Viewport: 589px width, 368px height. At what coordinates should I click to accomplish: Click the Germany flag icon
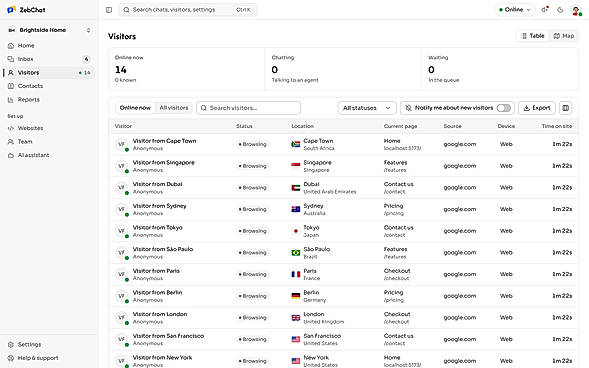click(296, 296)
